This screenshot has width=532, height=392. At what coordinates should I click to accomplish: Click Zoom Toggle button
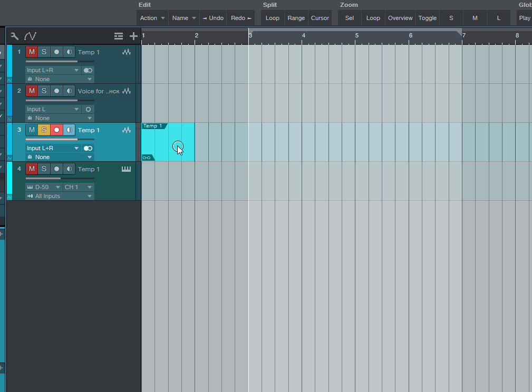(x=428, y=18)
